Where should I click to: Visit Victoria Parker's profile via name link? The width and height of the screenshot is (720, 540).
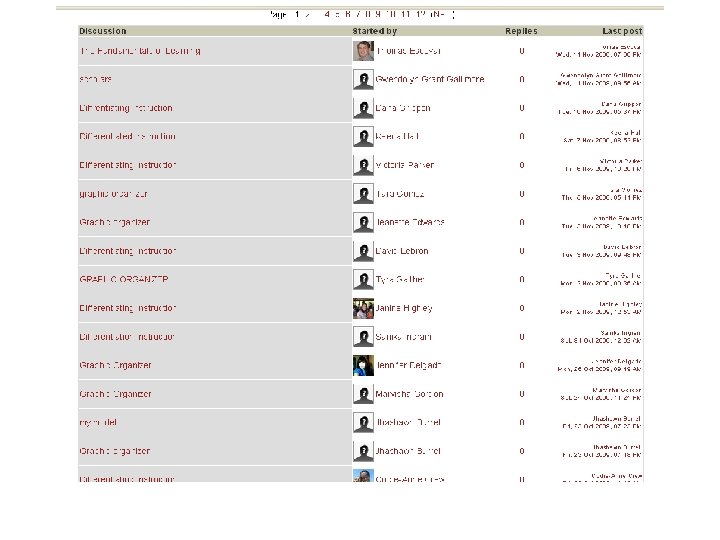click(405, 165)
